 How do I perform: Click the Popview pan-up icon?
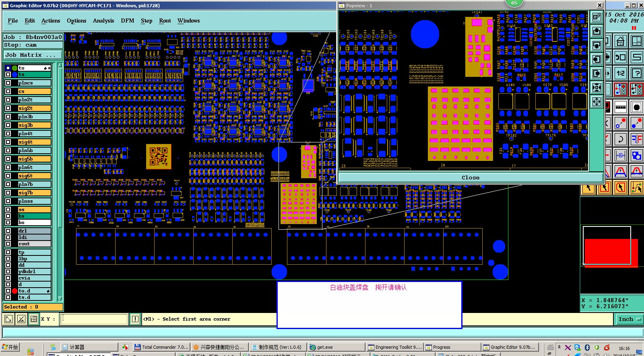coord(597,31)
